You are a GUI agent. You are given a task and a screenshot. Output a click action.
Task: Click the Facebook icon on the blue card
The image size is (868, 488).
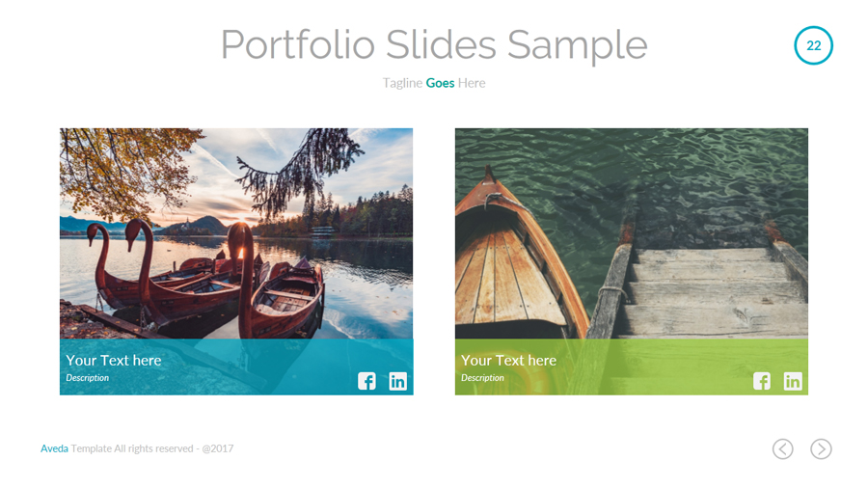click(x=366, y=381)
